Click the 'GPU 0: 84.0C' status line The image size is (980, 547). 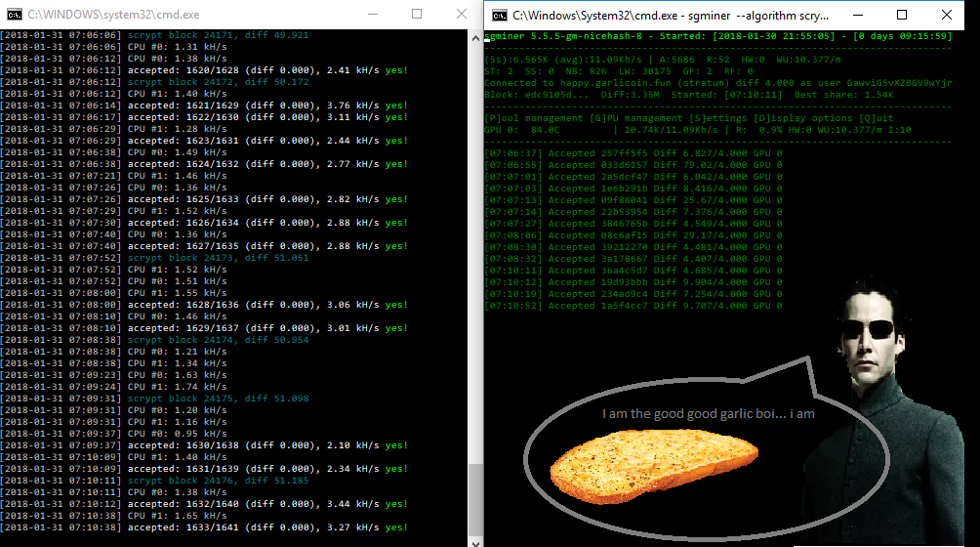click(x=698, y=130)
